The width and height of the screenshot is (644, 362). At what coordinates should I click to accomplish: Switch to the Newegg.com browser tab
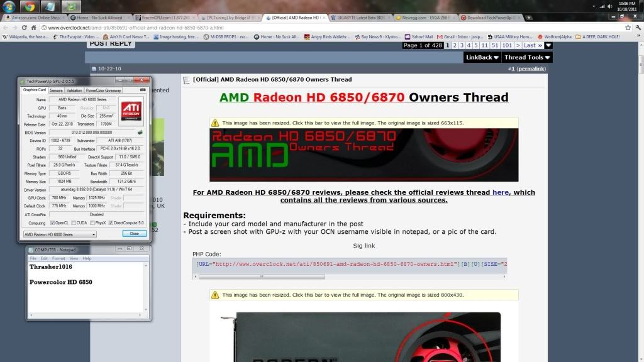point(425,18)
